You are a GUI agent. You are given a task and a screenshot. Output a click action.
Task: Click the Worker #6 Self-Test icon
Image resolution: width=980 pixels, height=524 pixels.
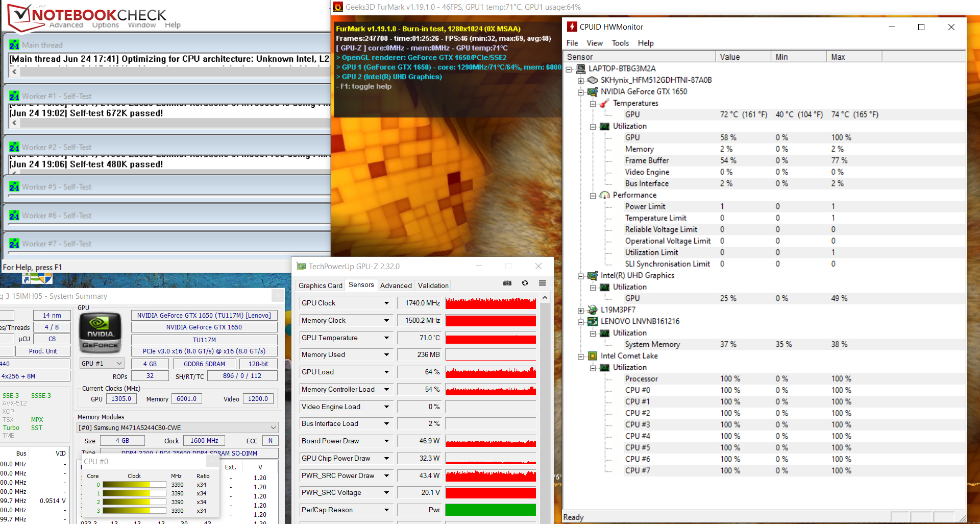click(14, 216)
